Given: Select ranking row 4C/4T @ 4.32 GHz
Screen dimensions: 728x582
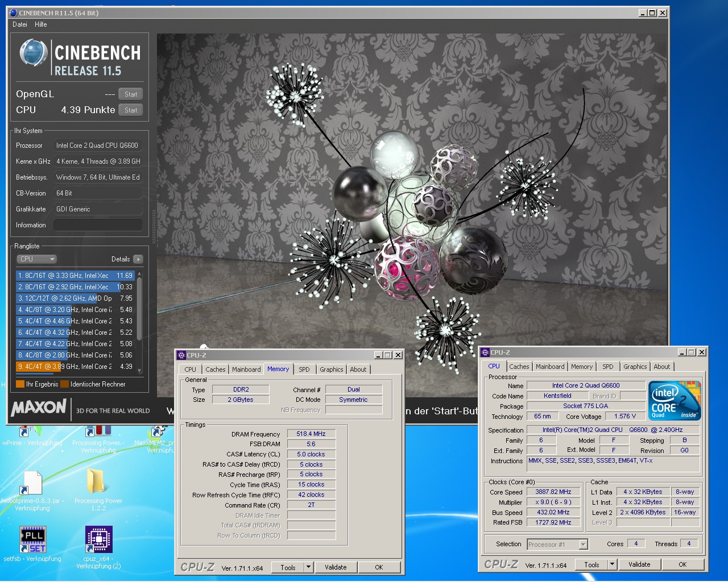Looking at the screenshot, I should (75, 332).
